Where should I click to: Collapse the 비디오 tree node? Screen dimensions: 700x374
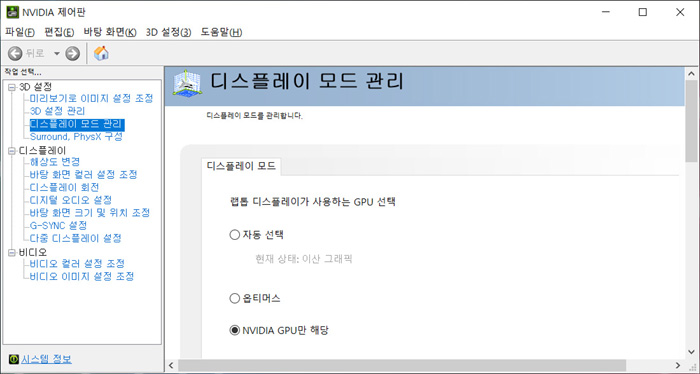(12, 253)
